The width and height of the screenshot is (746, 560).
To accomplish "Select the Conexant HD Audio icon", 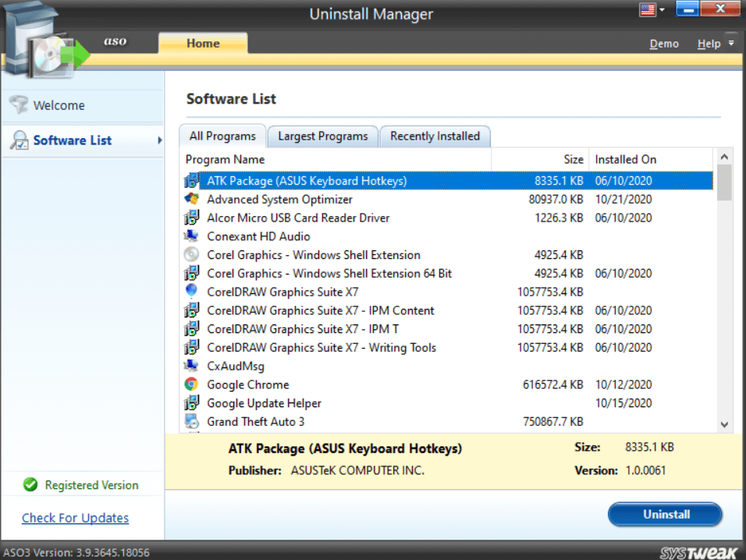I will click(x=191, y=236).
